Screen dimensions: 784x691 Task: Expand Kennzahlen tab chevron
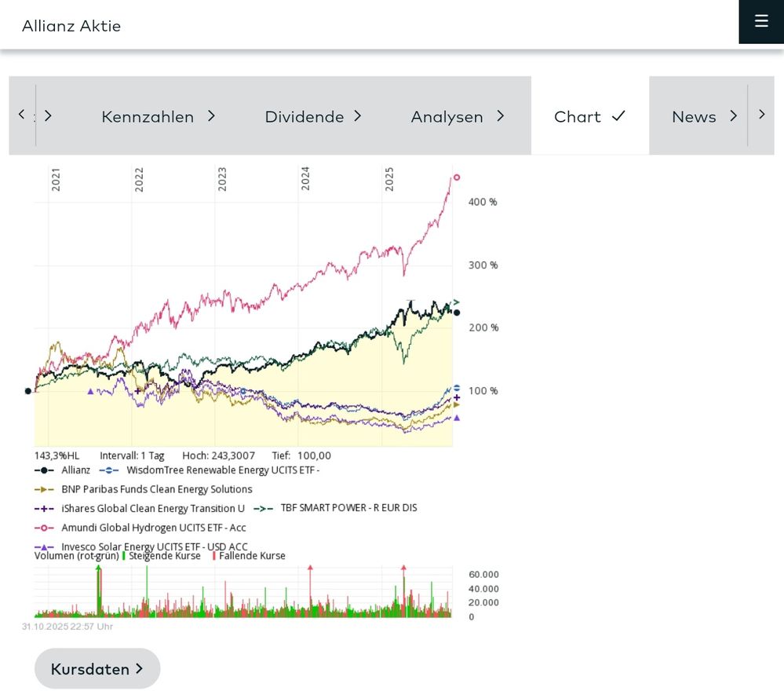tap(211, 116)
